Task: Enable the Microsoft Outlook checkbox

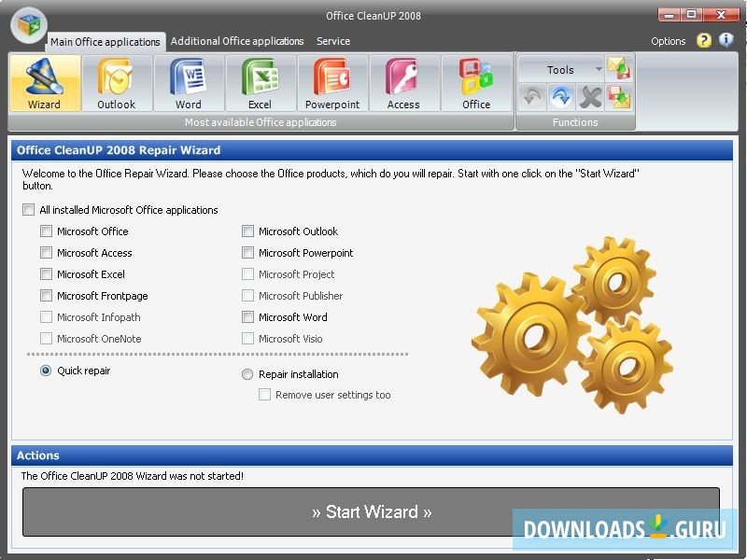Action: click(247, 231)
